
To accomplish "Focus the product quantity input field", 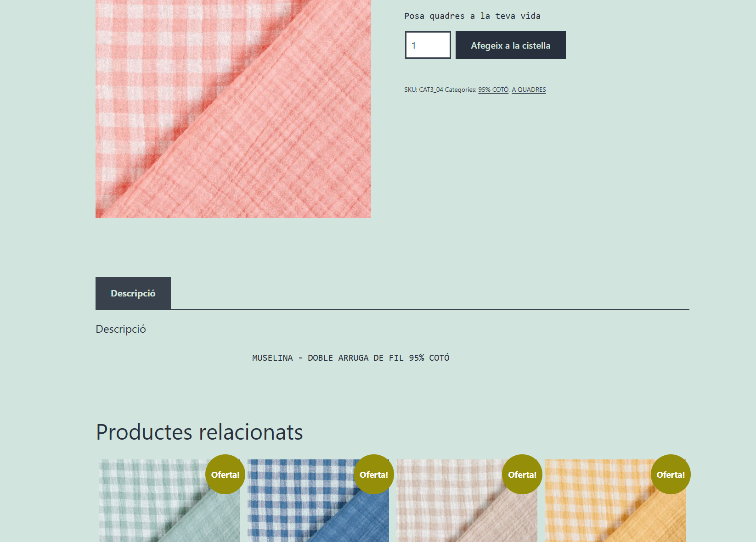I will [x=428, y=45].
